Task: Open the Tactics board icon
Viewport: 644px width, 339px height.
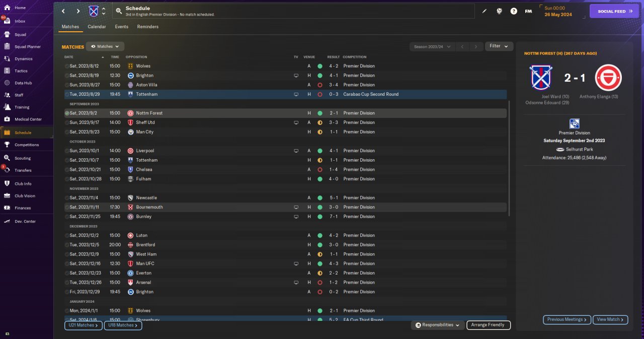Action: [x=7, y=71]
